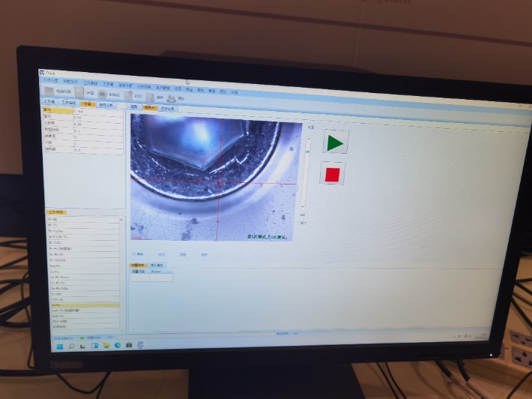Click the user-shaped icon in the toolbar
This screenshot has height=399, width=532.
[171, 97]
